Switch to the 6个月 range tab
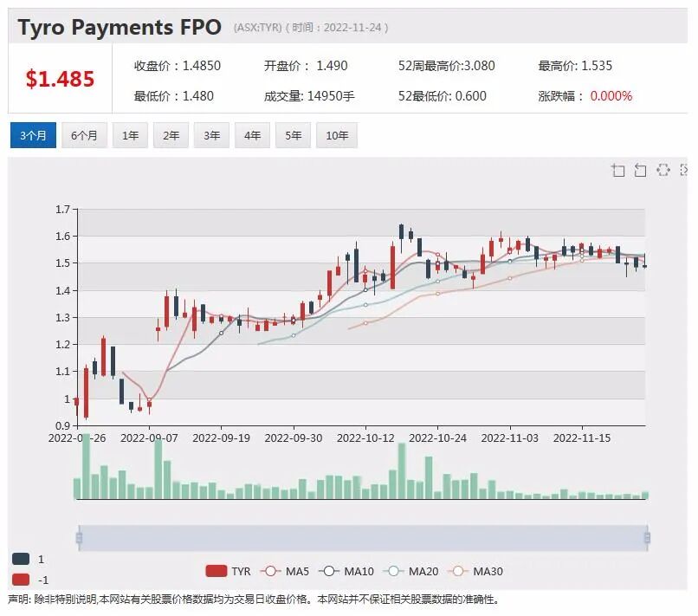 pyautogui.click(x=84, y=135)
